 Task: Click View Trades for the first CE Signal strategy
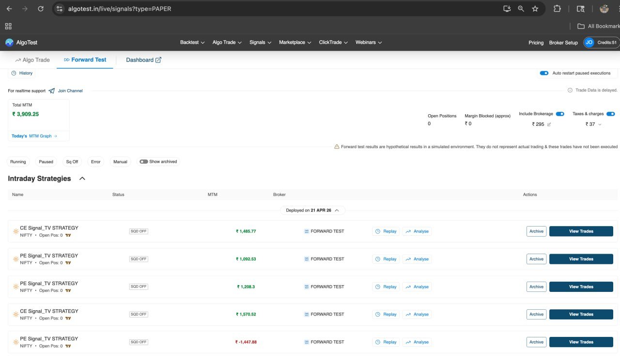click(581, 231)
